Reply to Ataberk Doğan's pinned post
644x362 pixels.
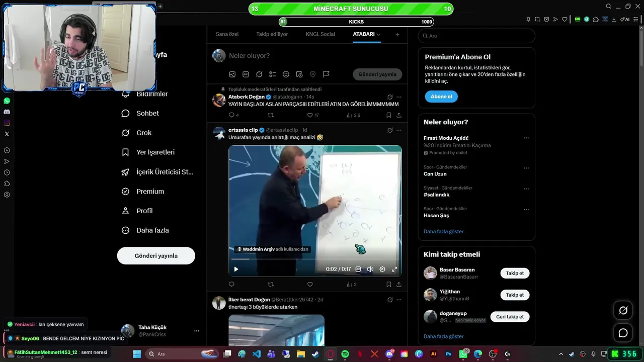click(x=231, y=115)
